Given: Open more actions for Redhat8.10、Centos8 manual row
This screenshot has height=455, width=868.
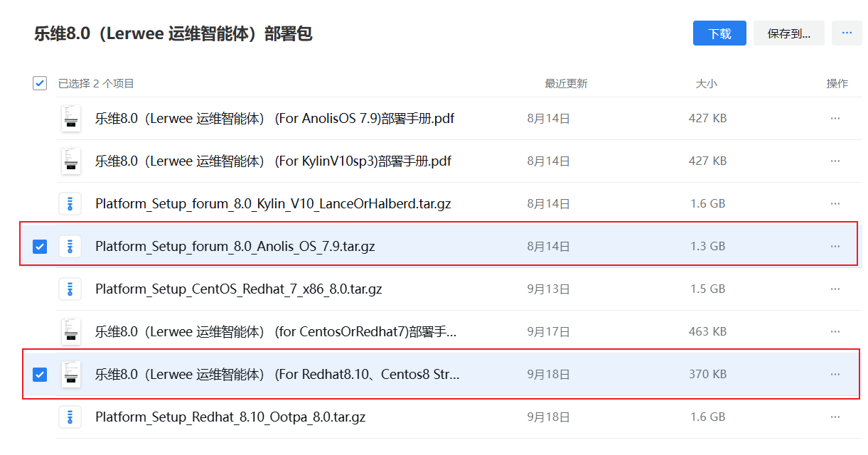Looking at the screenshot, I should point(835,375).
